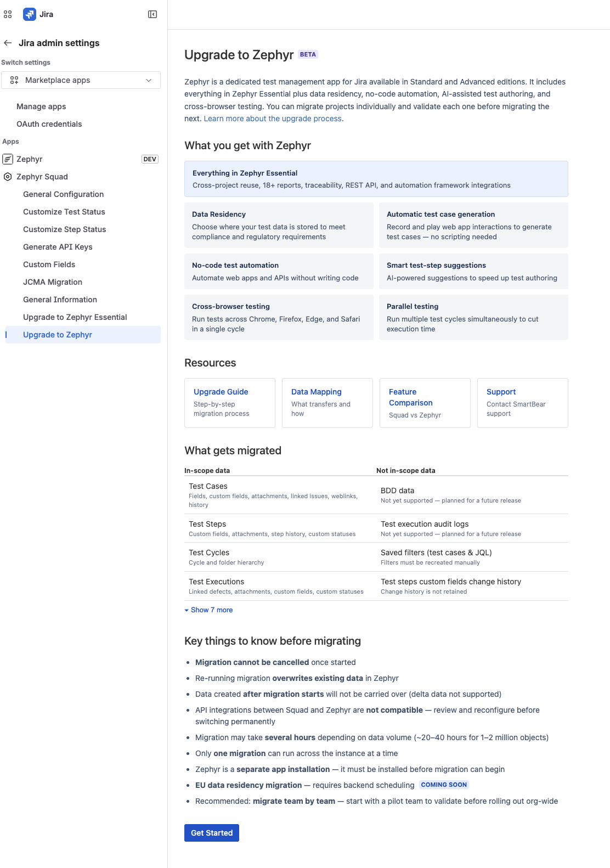Open the Marketplace apps settings dropdown
This screenshot has width=610, height=868.
pyautogui.click(x=81, y=80)
